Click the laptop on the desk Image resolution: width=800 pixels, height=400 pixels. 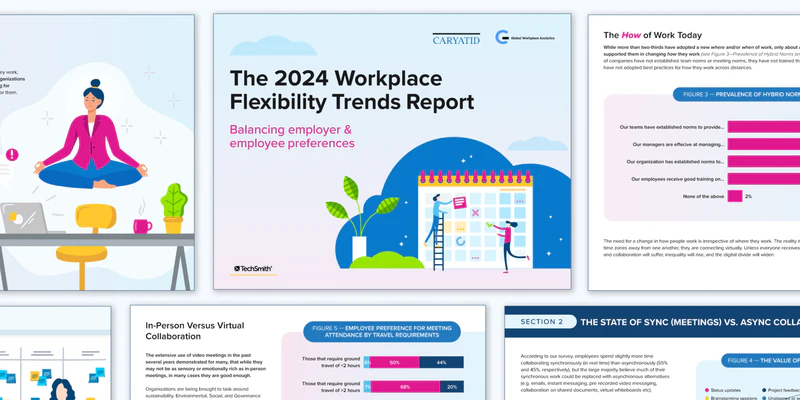[x=24, y=219]
